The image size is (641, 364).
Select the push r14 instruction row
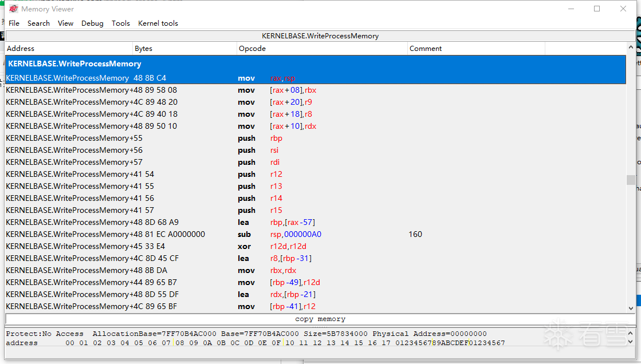pos(316,198)
